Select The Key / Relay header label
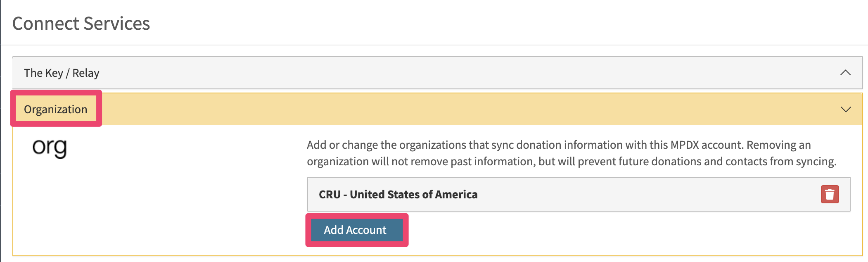868x262 pixels. click(x=62, y=73)
